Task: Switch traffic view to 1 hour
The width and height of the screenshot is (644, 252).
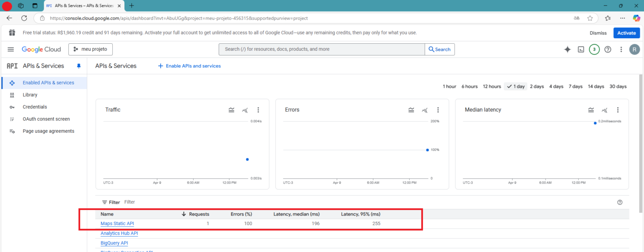Action: tap(449, 86)
